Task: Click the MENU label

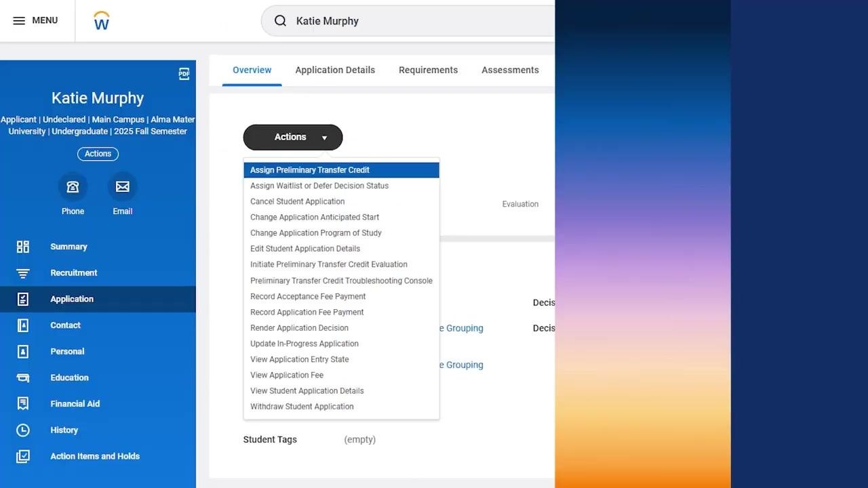Action: click(x=45, y=20)
